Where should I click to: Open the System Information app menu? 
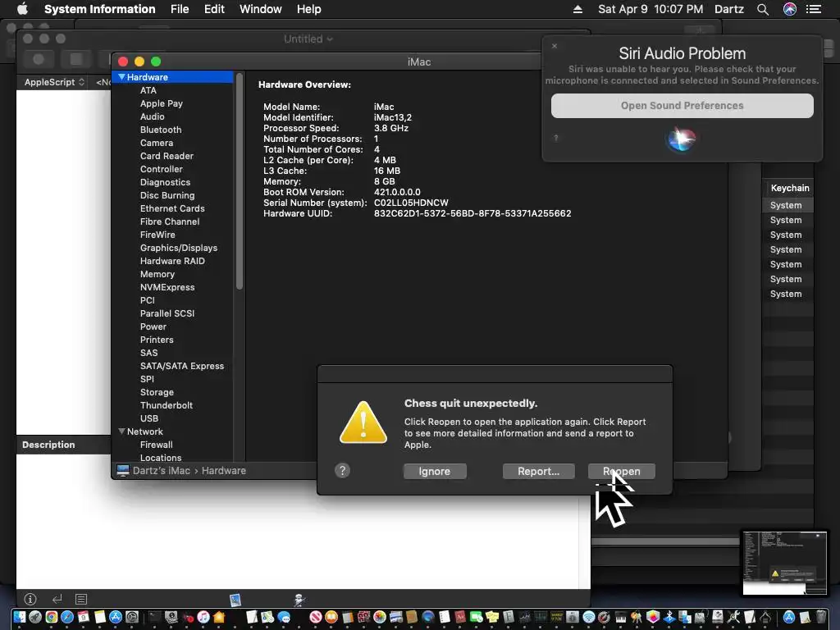pos(99,9)
